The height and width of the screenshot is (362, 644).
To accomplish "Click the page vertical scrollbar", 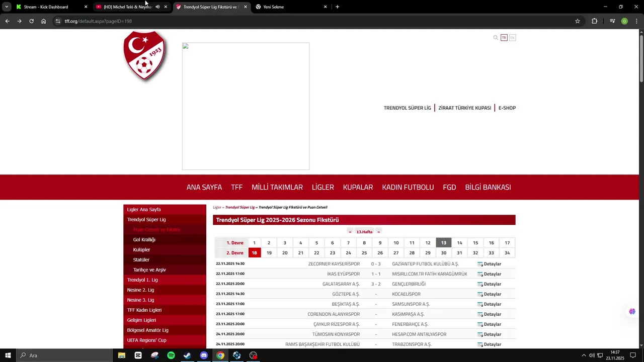I will click(641, 58).
